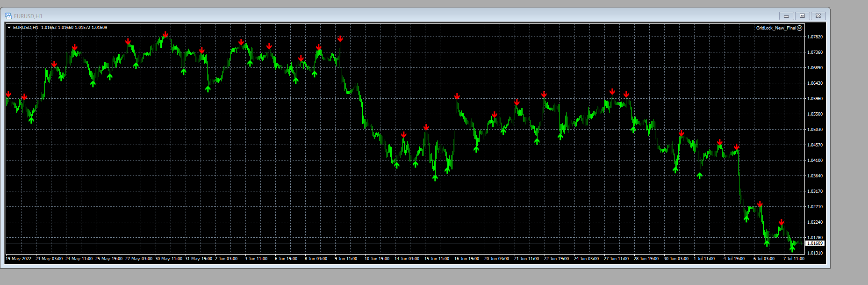Click the current price tag 1.01609
This screenshot has height=285, width=868.
(815, 243)
